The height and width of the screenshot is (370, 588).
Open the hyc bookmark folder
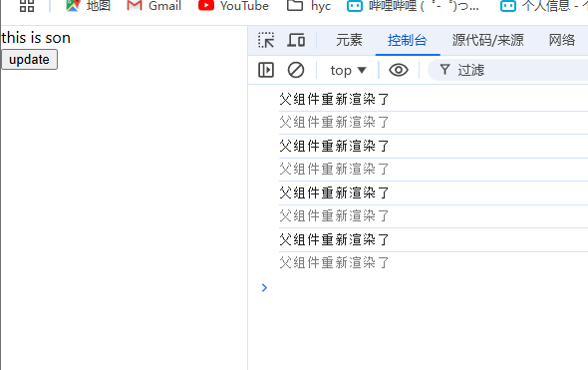tap(309, 6)
